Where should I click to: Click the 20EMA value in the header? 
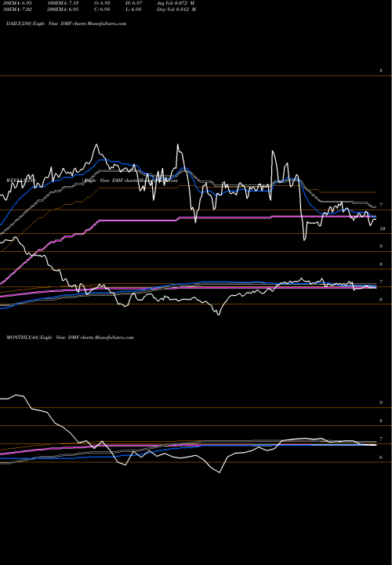17,2
